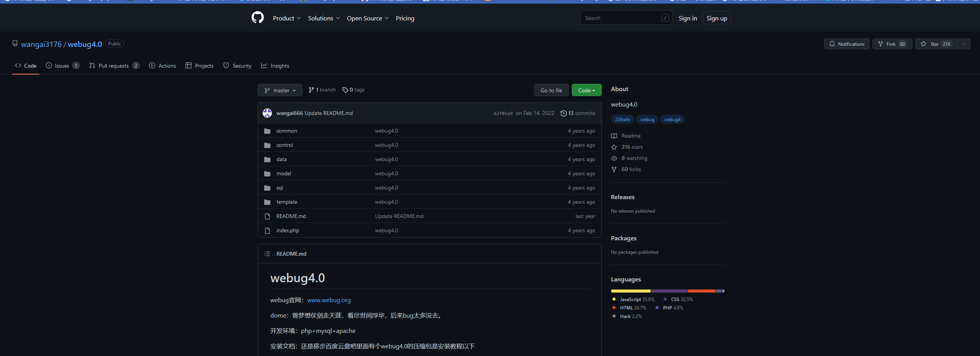This screenshot has width=980, height=356.
Task: Open the www.webug.org link
Action: click(329, 300)
